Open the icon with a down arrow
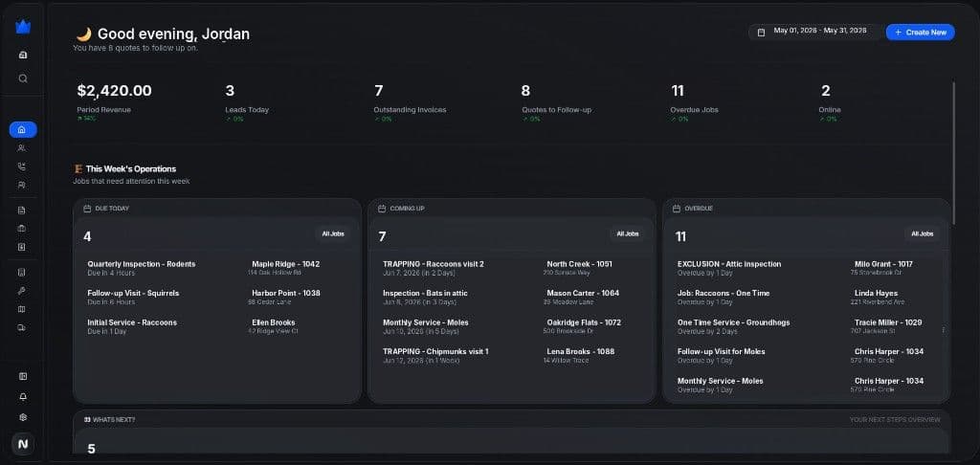 [22, 247]
